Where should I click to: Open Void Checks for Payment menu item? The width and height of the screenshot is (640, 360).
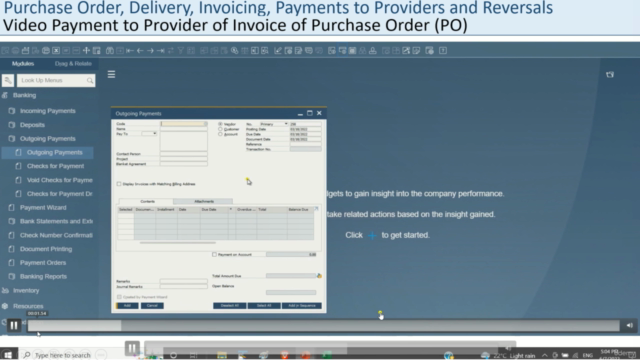[60, 180]
